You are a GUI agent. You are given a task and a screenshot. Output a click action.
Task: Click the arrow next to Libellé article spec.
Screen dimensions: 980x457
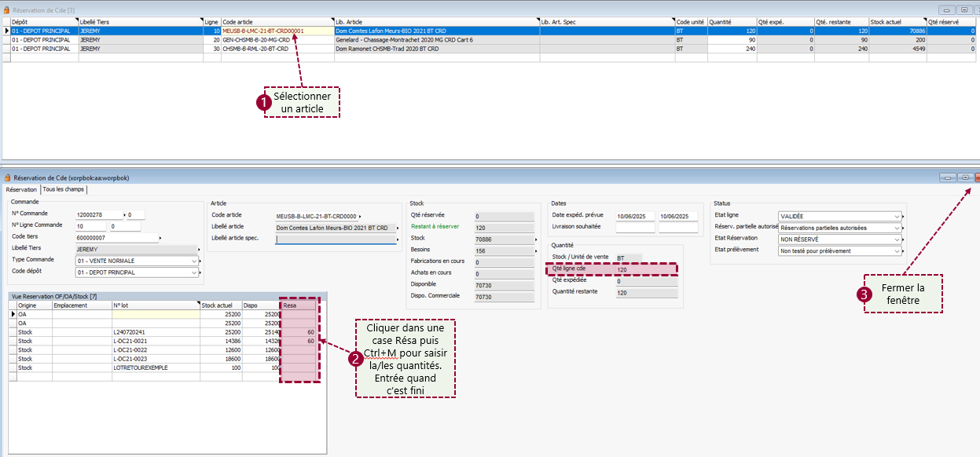(398, 239)
